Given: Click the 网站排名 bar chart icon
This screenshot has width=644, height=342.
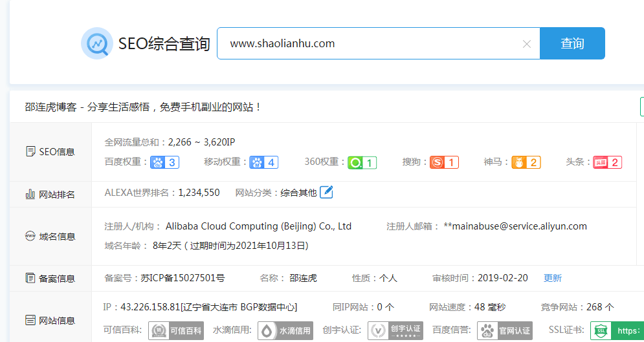Looking at the screenshot, I should tap(30, 194).
